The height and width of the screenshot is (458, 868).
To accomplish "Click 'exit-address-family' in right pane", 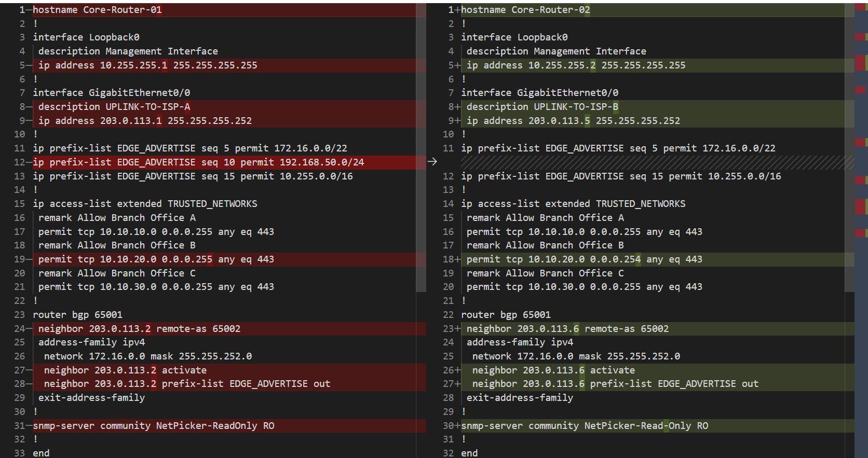I will coord(520,398).
